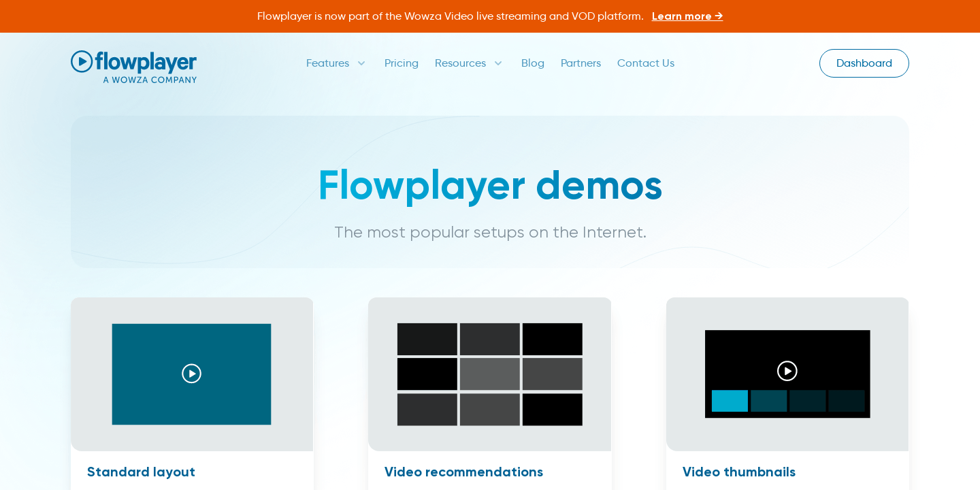The height and width of the screenshot is (490, 980).
Task: Expand the Features dropdown menu
Action: coord(327,63)
